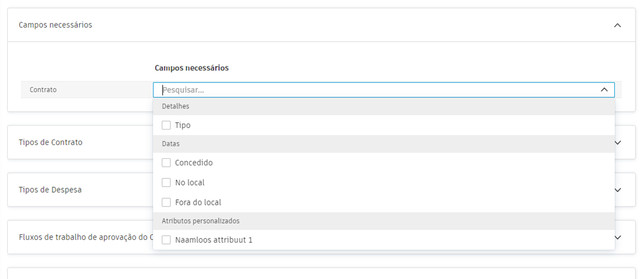The width and height of the screenshot is (644, 279).
Task: Check Naamloos attribuut 1 checkbox
Action: click(166, 240)
